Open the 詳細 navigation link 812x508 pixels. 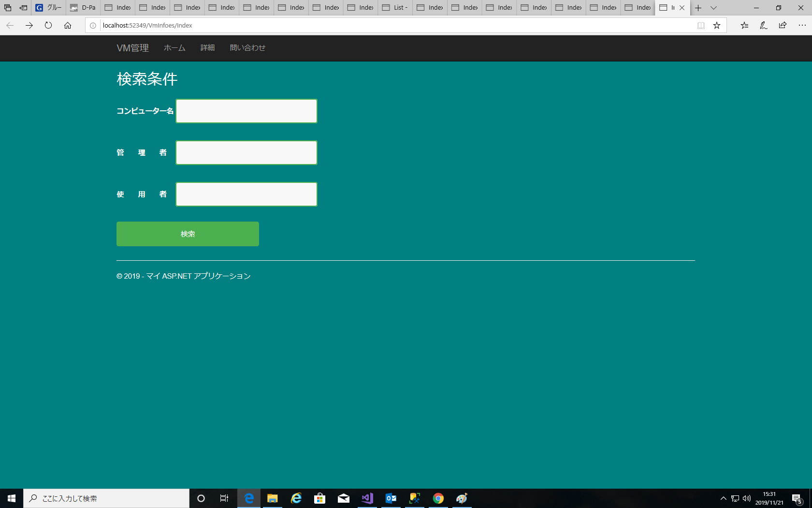point(208,48)
